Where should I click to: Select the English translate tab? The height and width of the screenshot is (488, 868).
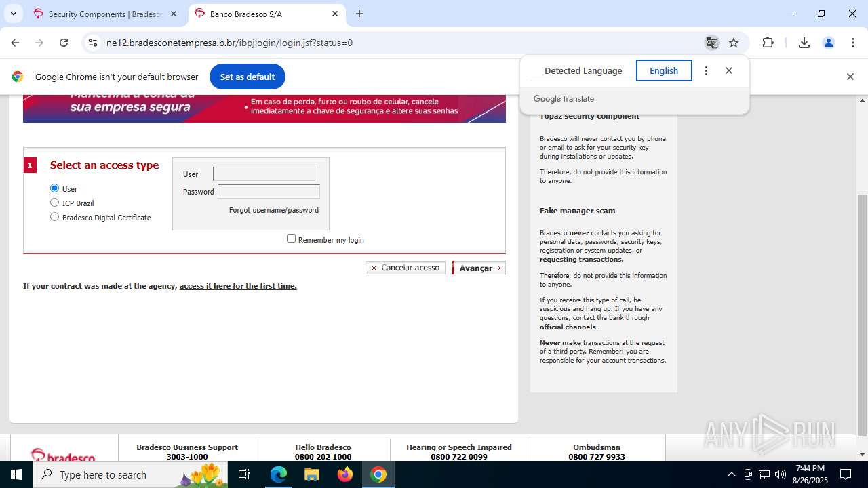pos(664,70)
